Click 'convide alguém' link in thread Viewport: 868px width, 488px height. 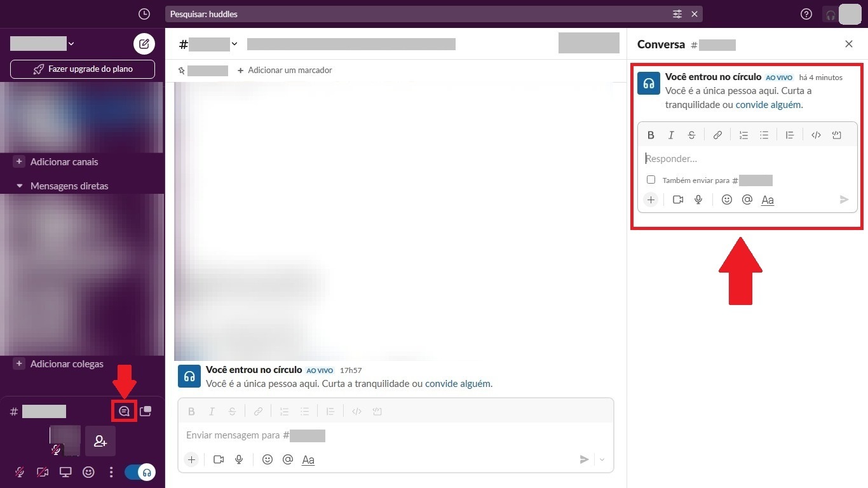[768, 105]
